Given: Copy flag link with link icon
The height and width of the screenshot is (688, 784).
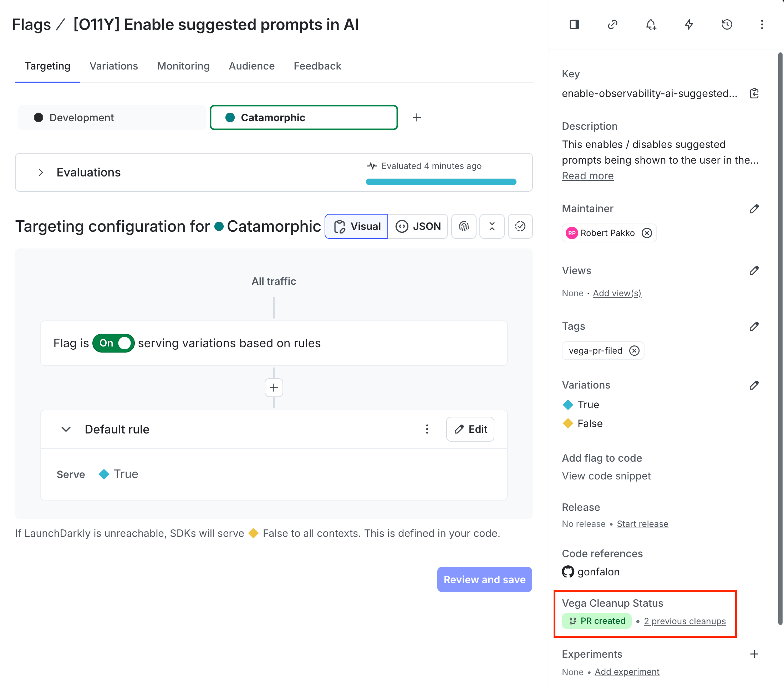Looking at the screenshot, I should pos(612,25).
